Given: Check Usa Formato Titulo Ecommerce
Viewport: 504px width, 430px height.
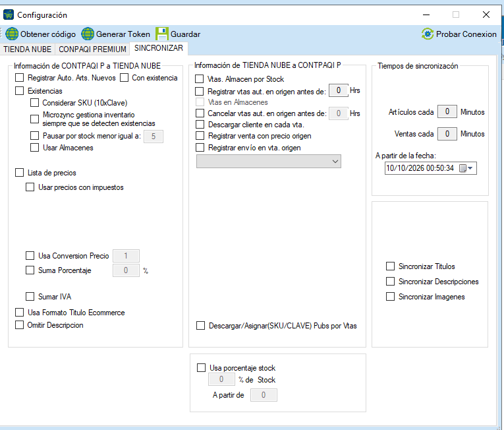Looking at the screenshot, I should tap(20, 312).
